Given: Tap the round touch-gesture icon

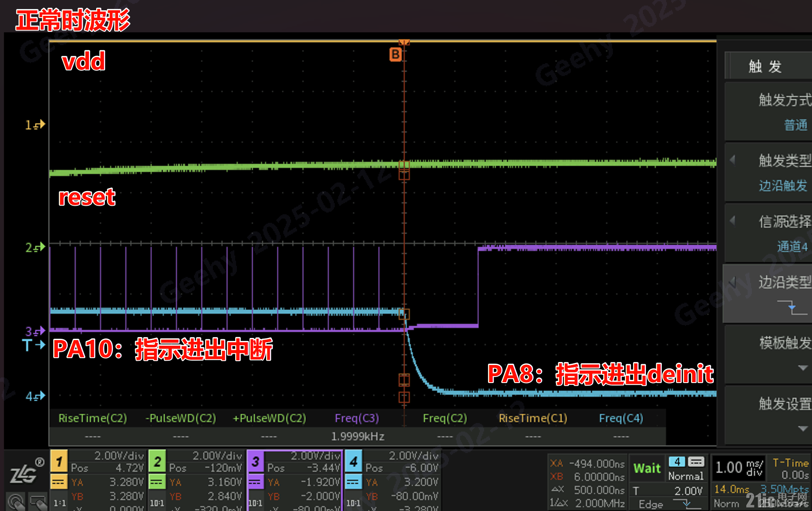Looking at the screenshot, I should (x=16, y=502).
